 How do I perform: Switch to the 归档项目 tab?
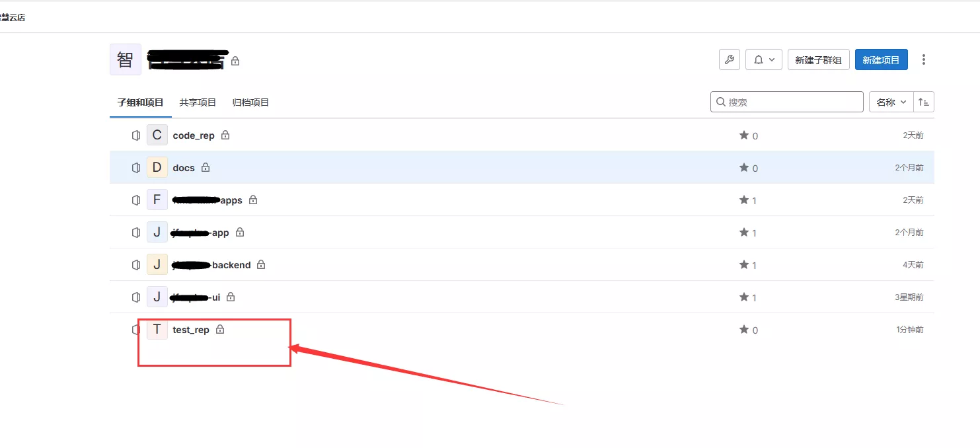pyautogui.click(x=250, y=102)
